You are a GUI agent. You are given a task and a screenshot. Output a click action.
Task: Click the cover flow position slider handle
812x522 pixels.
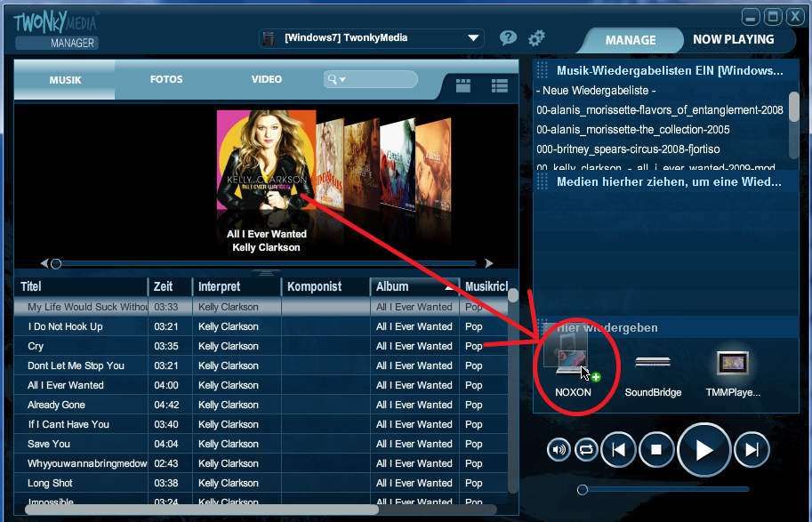(56, 263)
